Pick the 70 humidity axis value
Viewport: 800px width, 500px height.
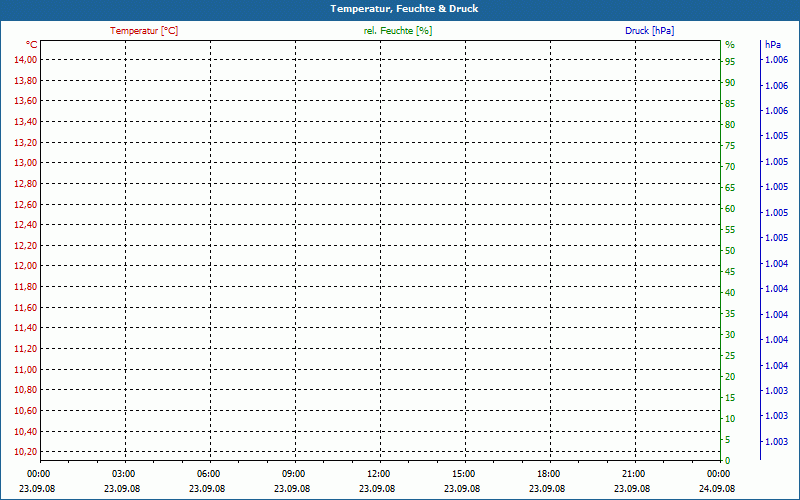coord(730,167)
